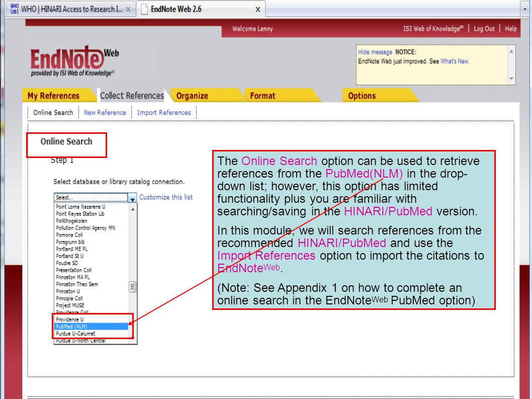
Task: Choose Portland St U entry
Action: pyautogui.click(x=69, y=256)
